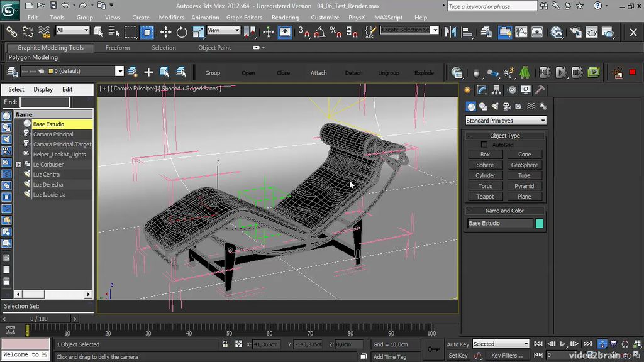Switch to the Utilities panel hammer icon
Screen dimensions: 644x362
pos(539,90)
